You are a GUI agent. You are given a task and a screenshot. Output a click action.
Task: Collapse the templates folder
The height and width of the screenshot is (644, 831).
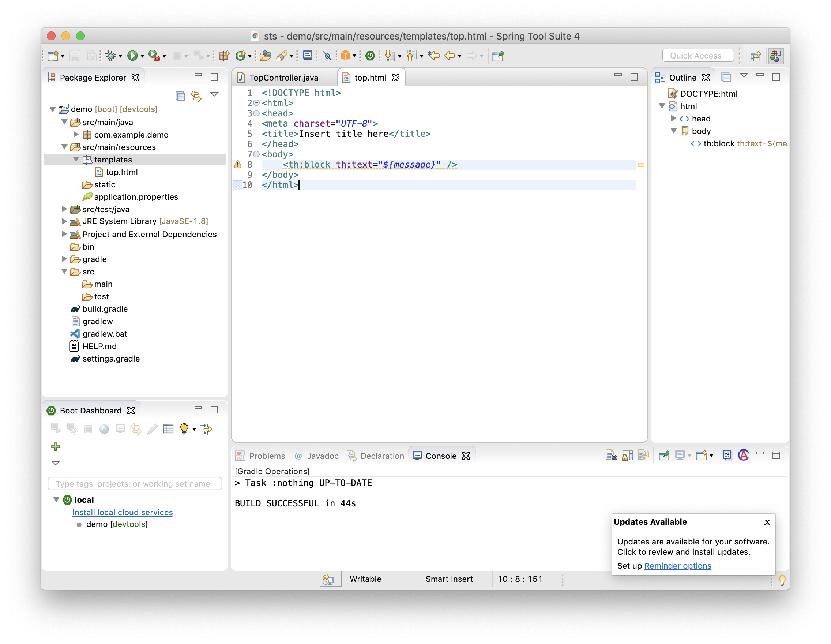point(76,160)
